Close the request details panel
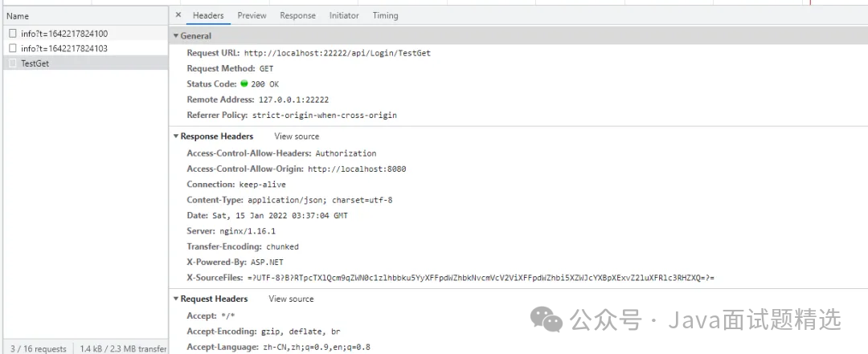The width and height of the screenshot is (868, 354). (x=178, y=15)
